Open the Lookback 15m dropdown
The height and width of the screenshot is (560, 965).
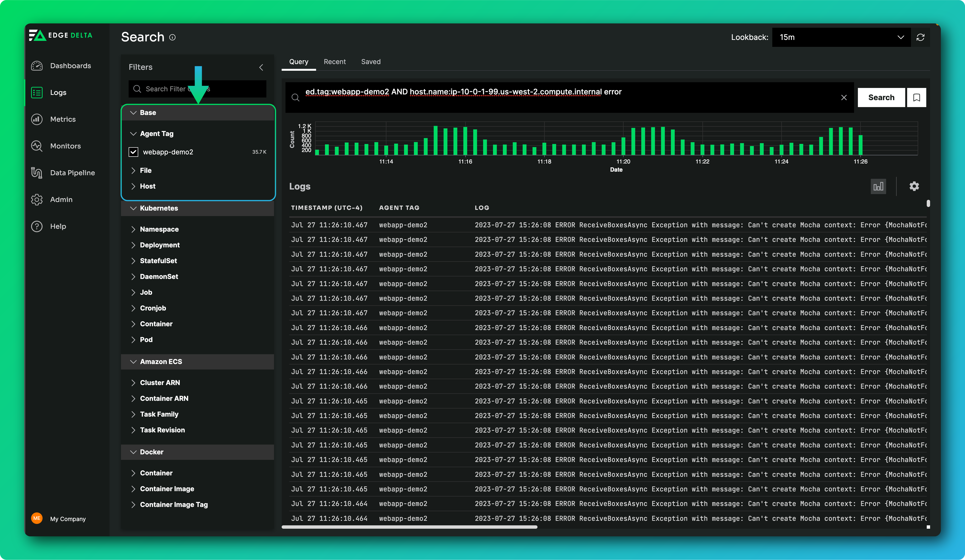841,38
